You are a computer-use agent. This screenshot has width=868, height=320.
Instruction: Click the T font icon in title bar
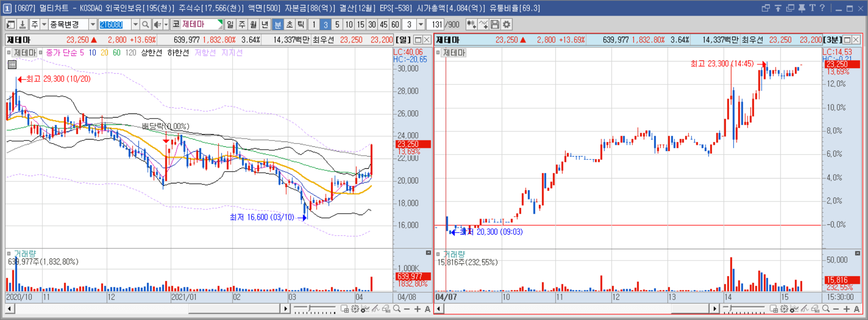point(812,8)
